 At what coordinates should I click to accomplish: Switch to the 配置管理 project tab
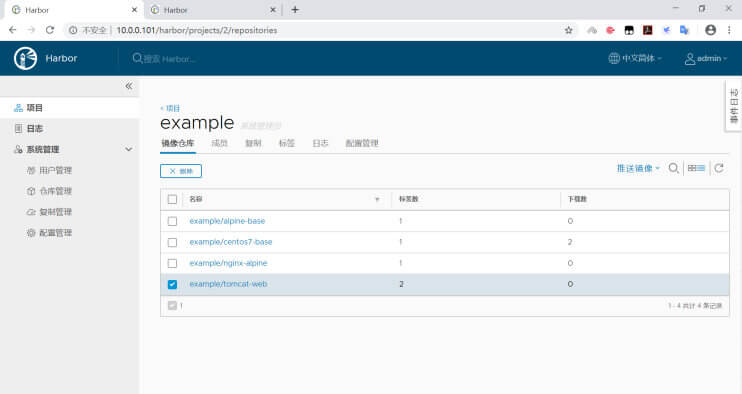tap(362, 143)
